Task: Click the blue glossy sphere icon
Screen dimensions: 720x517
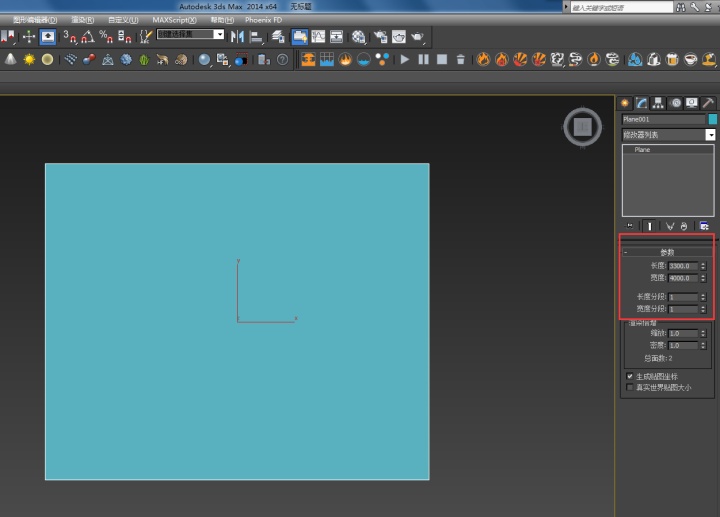Action: [x=204, y=59]
